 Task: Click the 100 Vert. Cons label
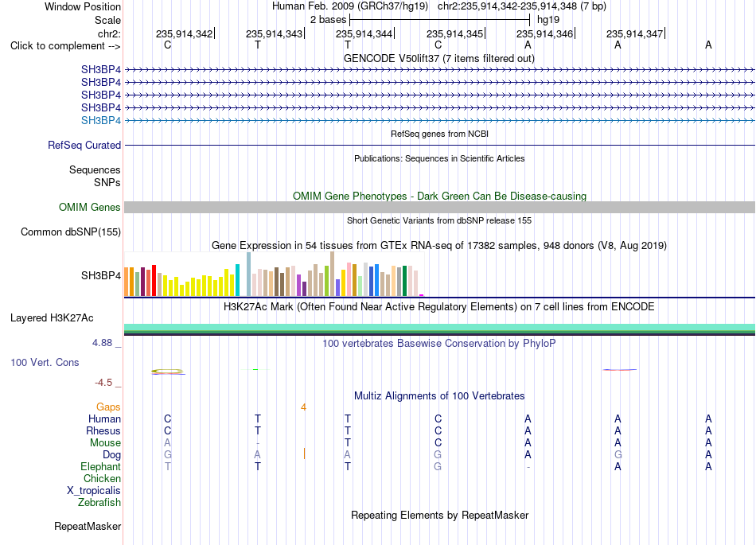point(45,362)
